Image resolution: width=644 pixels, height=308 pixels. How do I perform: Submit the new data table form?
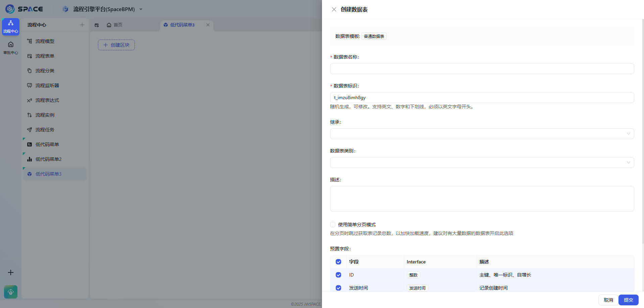pos(628,300)
